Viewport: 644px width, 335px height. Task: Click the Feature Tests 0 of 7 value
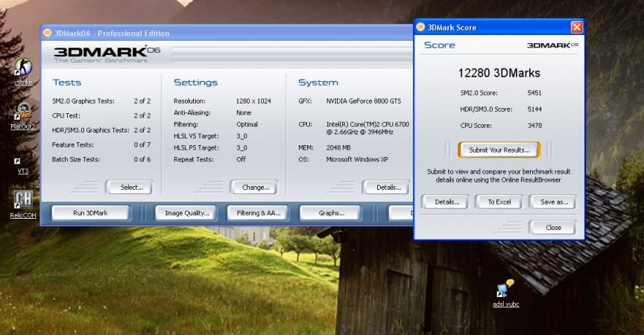pos(142,144)
